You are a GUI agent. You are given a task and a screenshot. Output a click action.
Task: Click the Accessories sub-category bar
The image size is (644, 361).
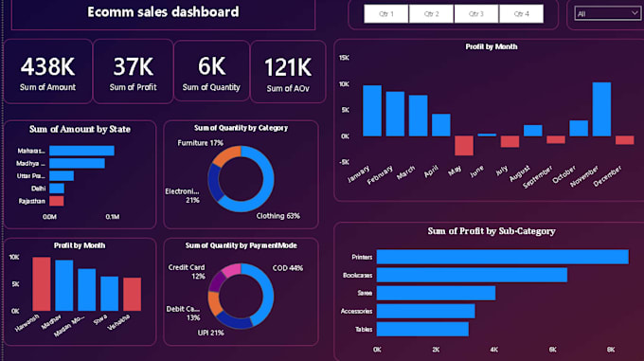point(426,311)
